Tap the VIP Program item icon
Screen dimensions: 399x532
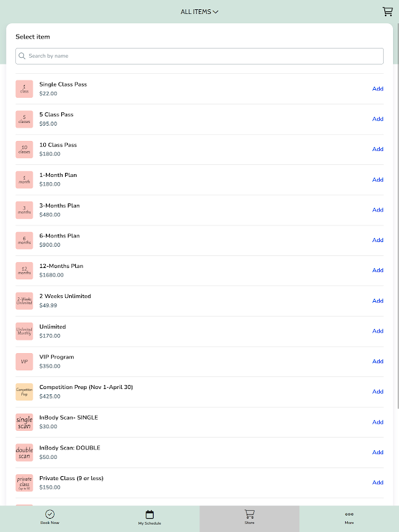pos(24,362)
